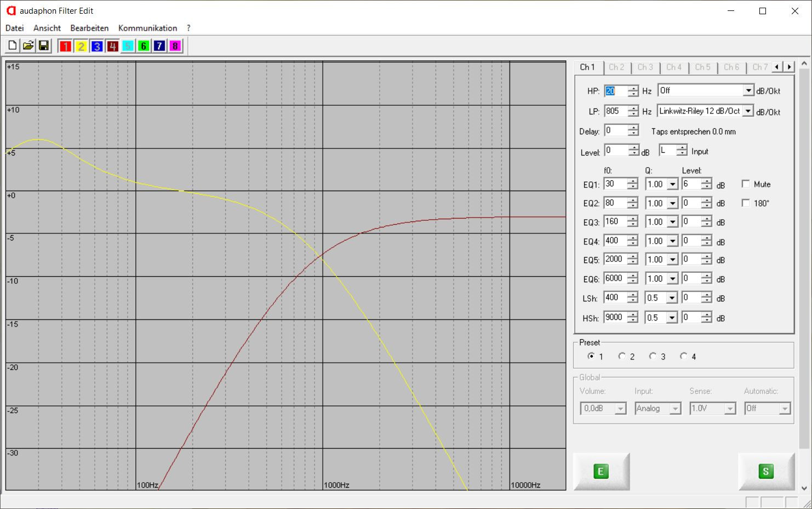The image size is (812, 509).
Task: Click the New file toolbar icon
Action: pyautogui.click(x=12, y=46)
